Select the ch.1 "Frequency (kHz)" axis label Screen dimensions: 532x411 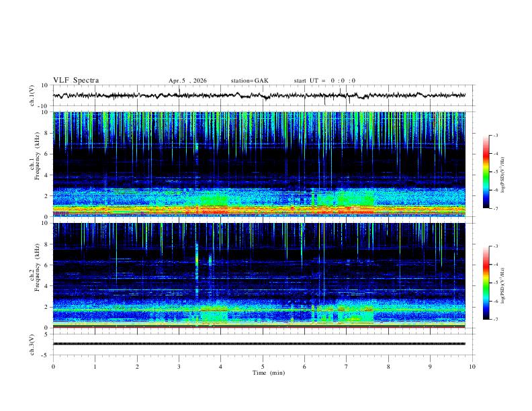tap(37, 156)
